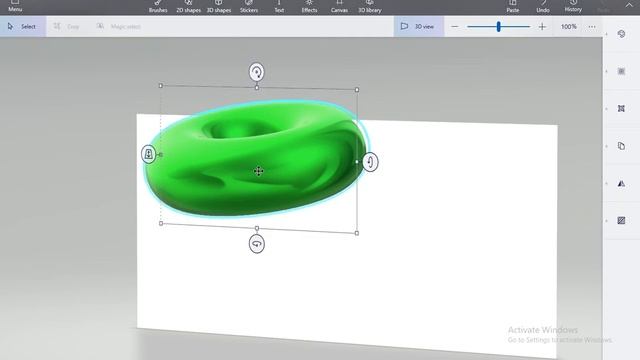
Task: Open the 2D shapes tab
Action: coord(188,7)
